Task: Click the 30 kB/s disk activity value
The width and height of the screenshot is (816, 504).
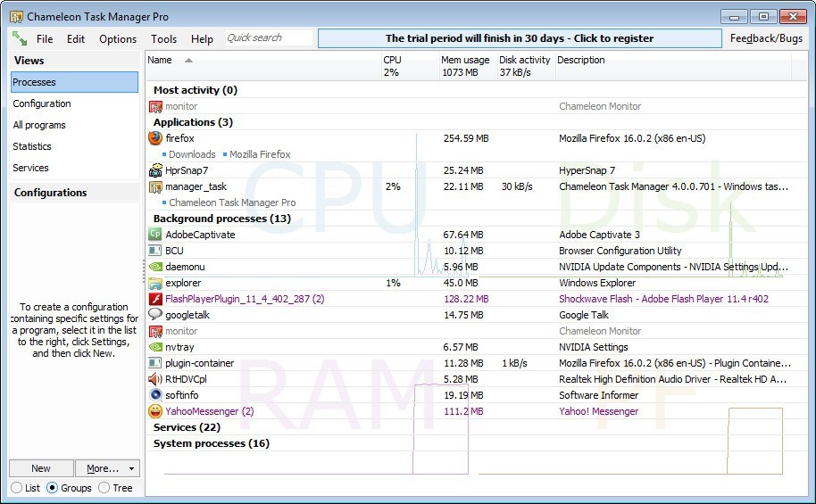Action: pyautogui.click(x=517, y=186)
